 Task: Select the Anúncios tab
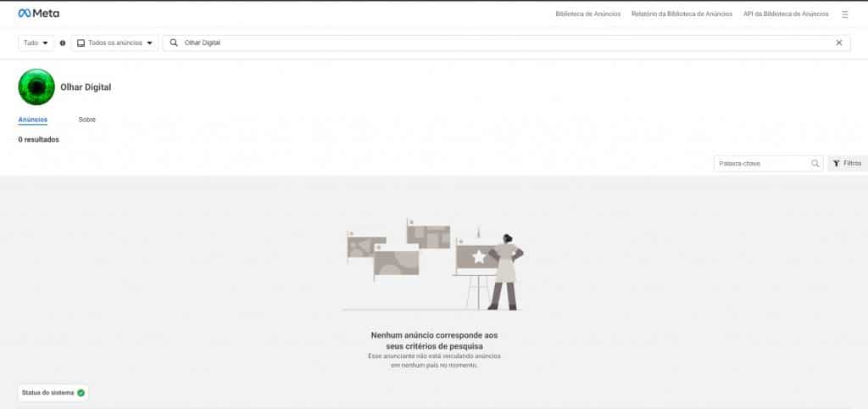click(33, 120)
